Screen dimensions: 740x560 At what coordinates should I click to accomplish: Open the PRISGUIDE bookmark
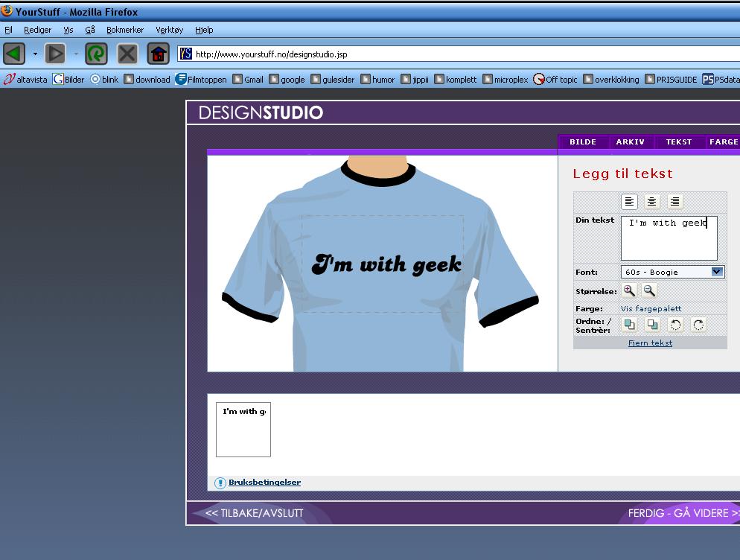pos(671,80)
